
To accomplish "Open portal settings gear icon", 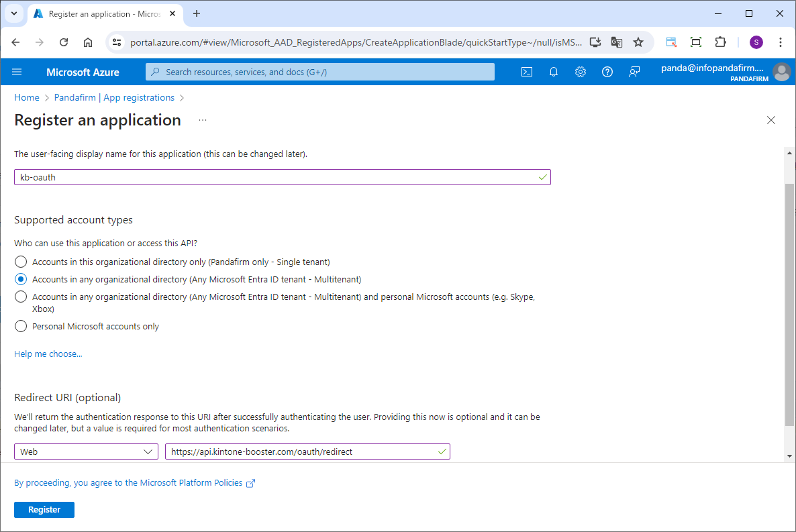I will point(581,72).
